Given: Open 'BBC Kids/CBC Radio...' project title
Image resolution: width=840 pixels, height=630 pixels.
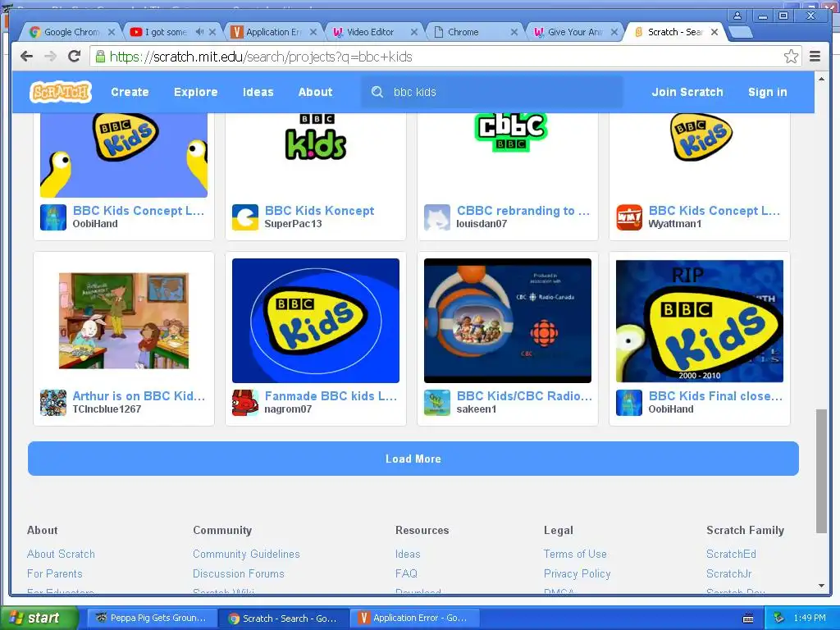Looking at the screenshot, I should click(524, 396).
